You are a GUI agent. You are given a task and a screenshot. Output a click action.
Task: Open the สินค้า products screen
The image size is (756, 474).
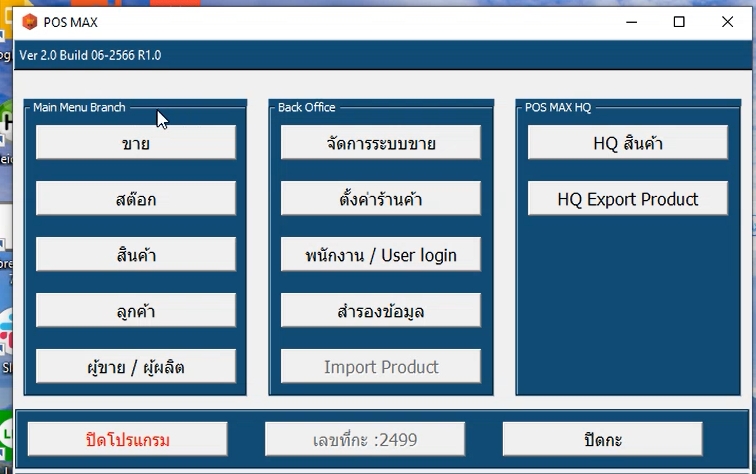click(x=136, y=254)
